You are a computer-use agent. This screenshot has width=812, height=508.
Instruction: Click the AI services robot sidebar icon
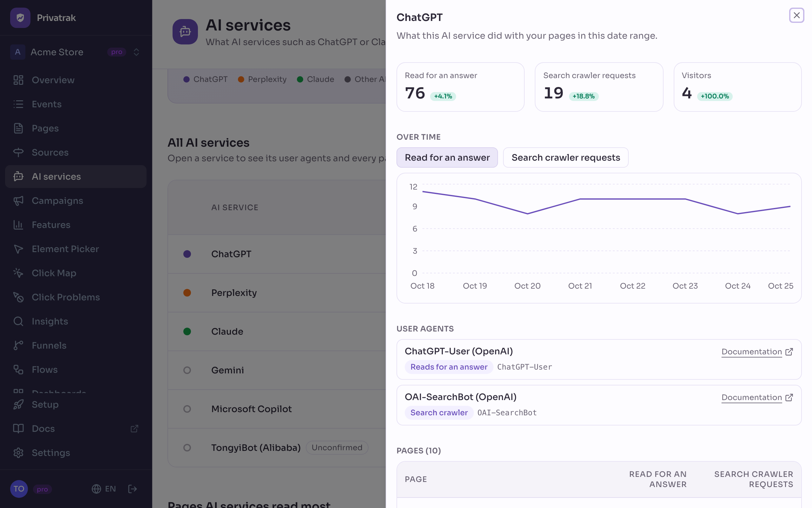[18, 177]
